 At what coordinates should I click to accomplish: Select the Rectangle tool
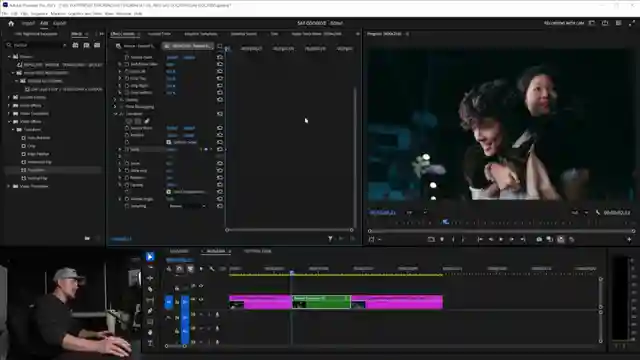150,322
